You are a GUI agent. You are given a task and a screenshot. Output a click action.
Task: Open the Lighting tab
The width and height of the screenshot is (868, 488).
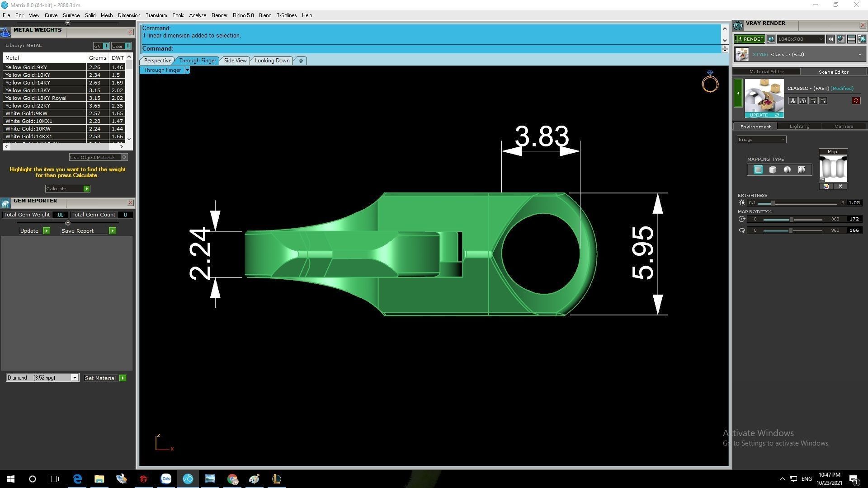pos(799,127)
